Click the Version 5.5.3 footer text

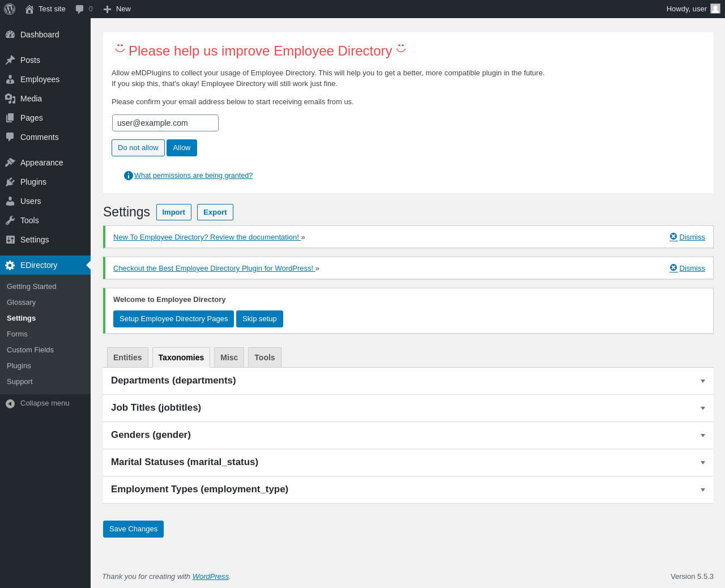pos(692,577)
